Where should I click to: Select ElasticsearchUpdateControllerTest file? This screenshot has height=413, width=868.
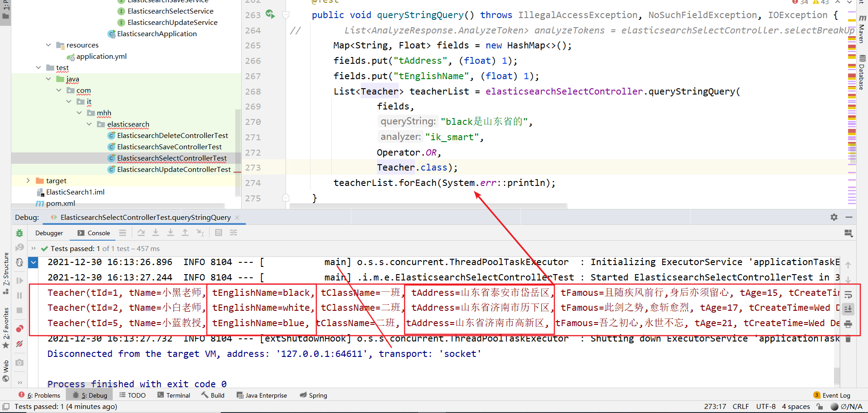point(169,169)
